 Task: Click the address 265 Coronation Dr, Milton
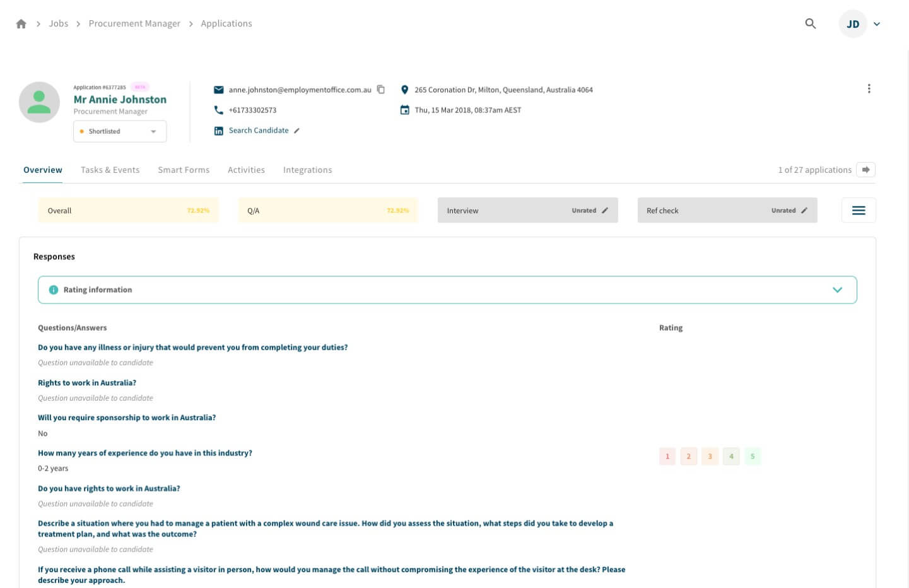coord(503,90)
